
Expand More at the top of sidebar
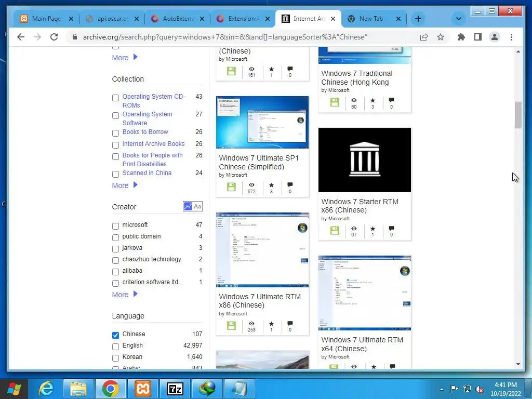pos(125,57)
